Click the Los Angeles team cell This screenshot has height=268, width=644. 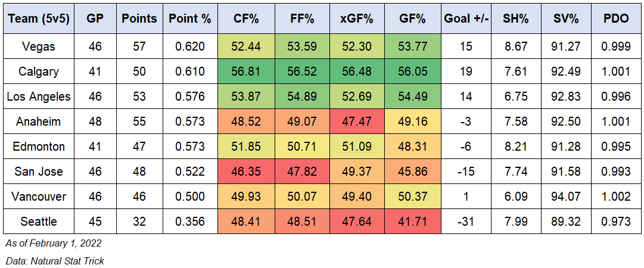(x=39, y=96)
